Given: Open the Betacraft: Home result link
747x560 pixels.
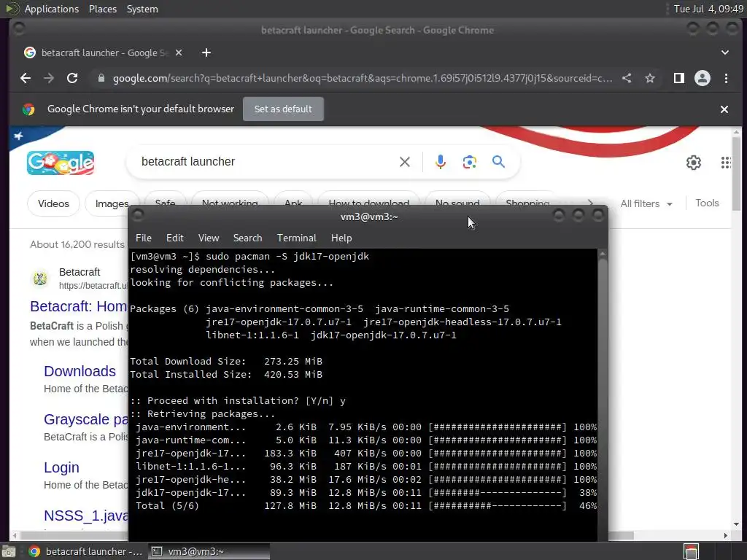Looking at the screenshot, I should tap(79, 306).
